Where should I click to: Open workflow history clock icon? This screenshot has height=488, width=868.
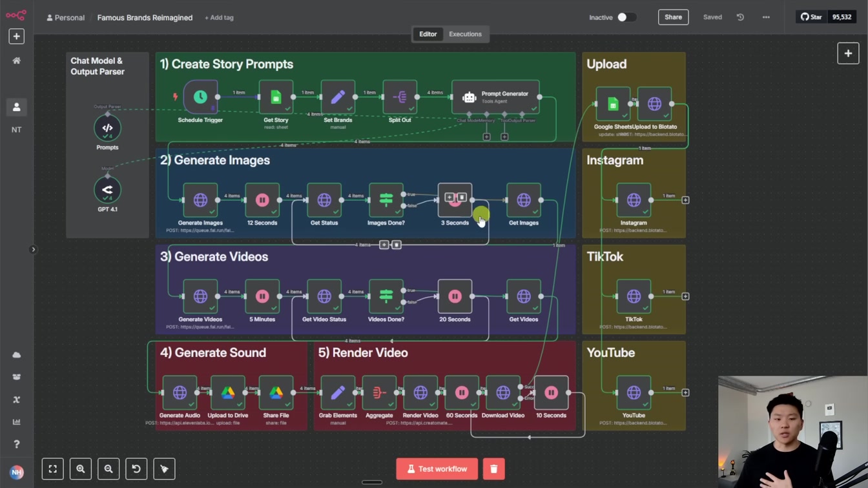(740, 17)
